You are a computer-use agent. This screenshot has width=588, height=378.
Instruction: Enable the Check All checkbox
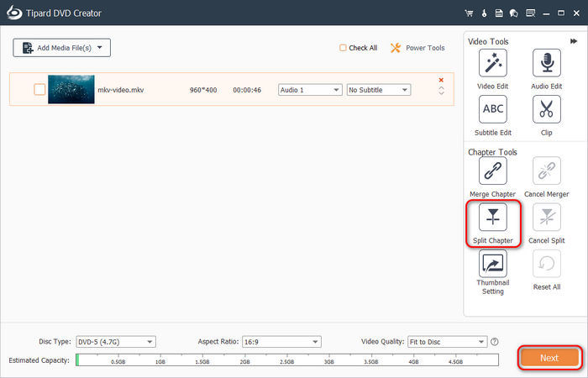tap(343, 48)
